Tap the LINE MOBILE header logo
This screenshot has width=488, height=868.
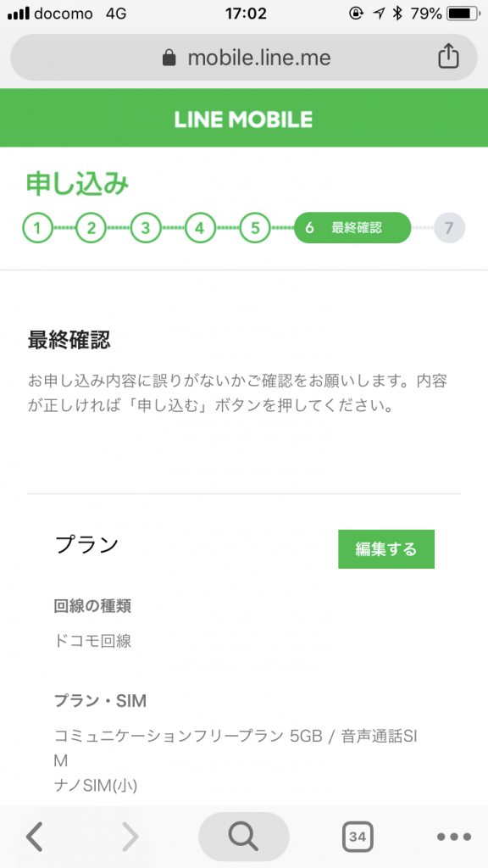[243, 119]
